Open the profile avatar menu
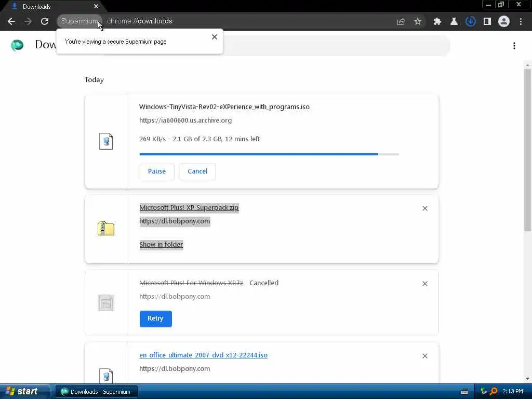The width and height of the screenshot is (532, 399). [x=504, y=21]
